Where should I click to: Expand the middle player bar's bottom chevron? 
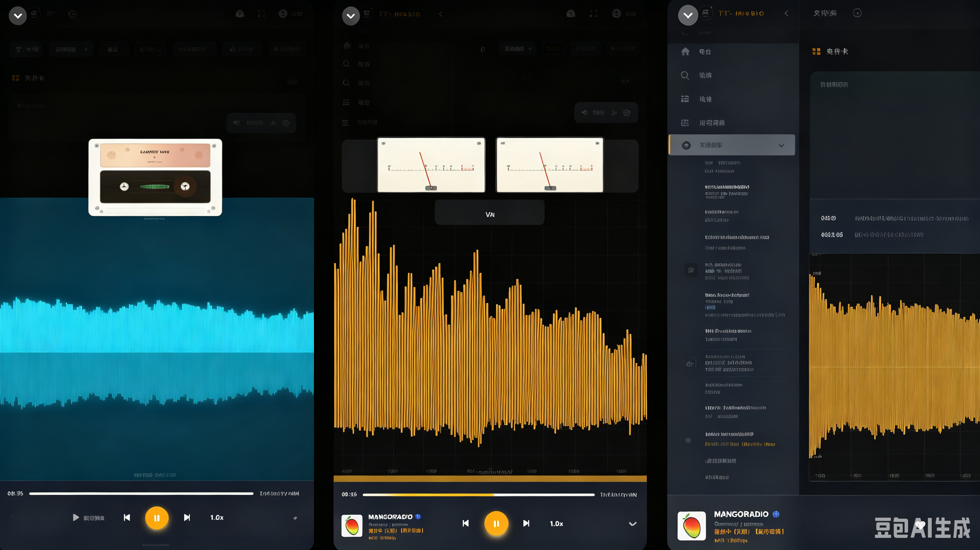(x=633, y=524)
